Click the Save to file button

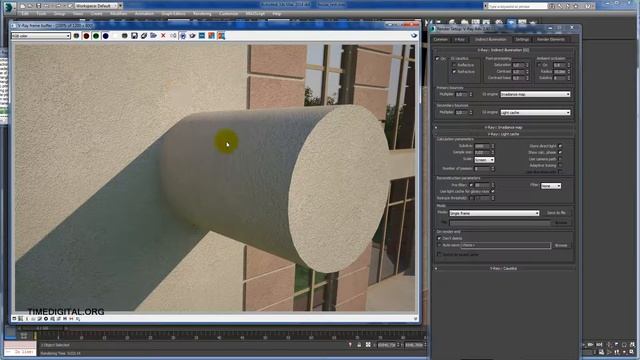[556, 213]
